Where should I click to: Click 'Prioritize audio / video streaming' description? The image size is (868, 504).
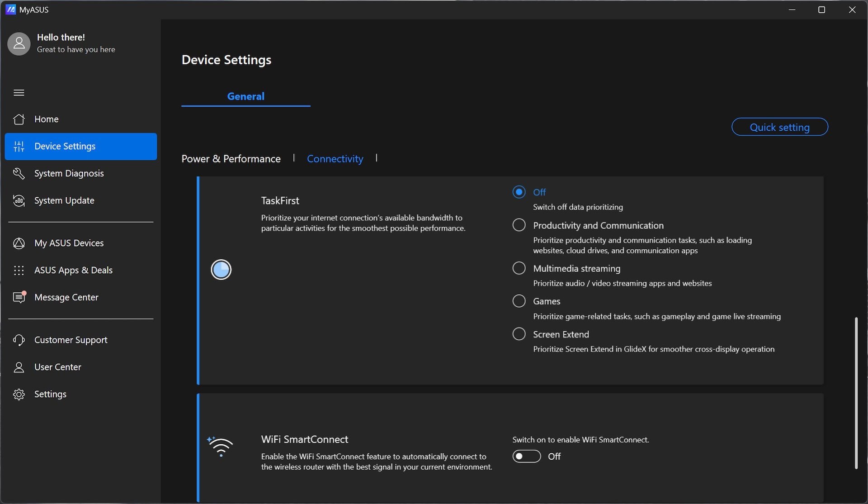623,283
